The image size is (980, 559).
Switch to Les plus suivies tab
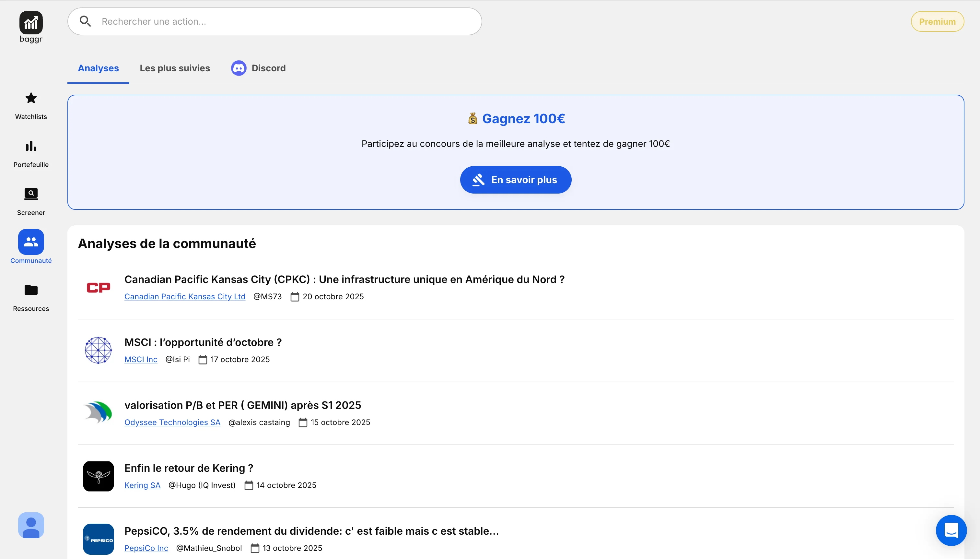(x=175, y=68)
